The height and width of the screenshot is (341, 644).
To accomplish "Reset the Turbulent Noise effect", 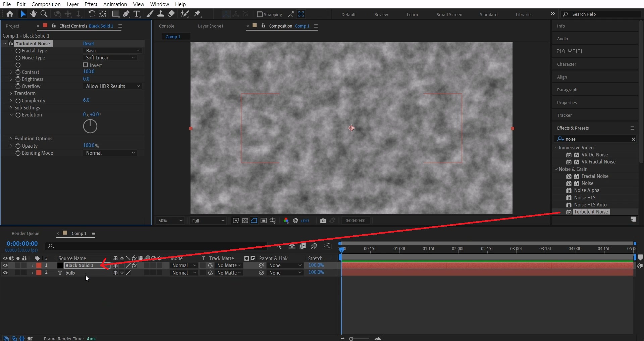I will 89,44.
